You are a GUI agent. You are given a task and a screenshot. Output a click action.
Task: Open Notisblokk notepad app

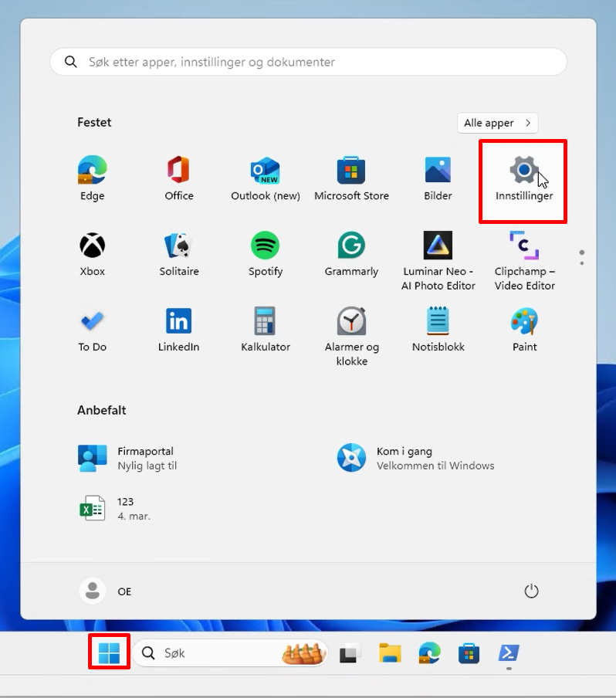438,330
